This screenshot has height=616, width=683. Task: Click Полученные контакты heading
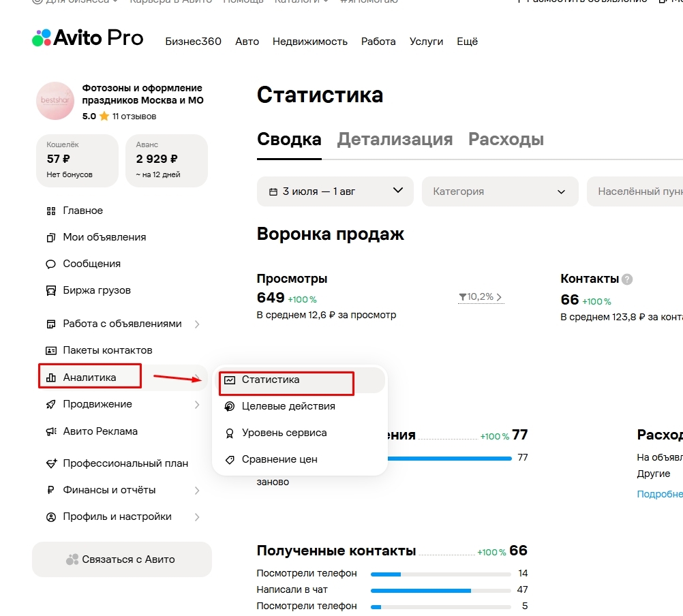tap(336, 551)
